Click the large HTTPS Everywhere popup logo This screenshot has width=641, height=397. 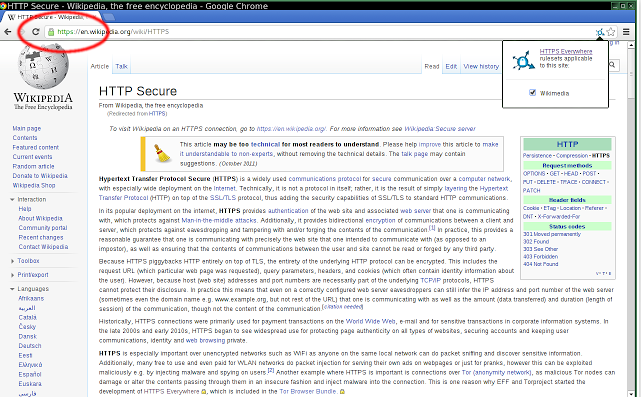pyautogui.click(x=523, y=60)
